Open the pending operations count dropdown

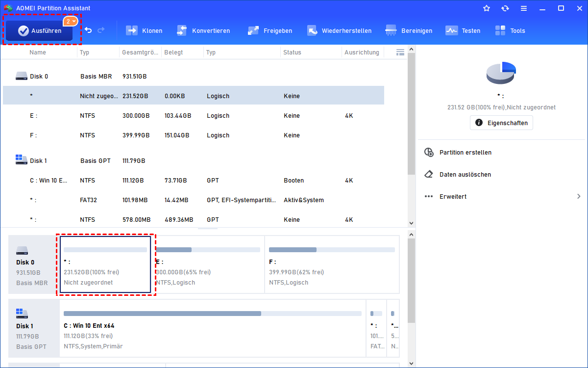tap(71, 21)
